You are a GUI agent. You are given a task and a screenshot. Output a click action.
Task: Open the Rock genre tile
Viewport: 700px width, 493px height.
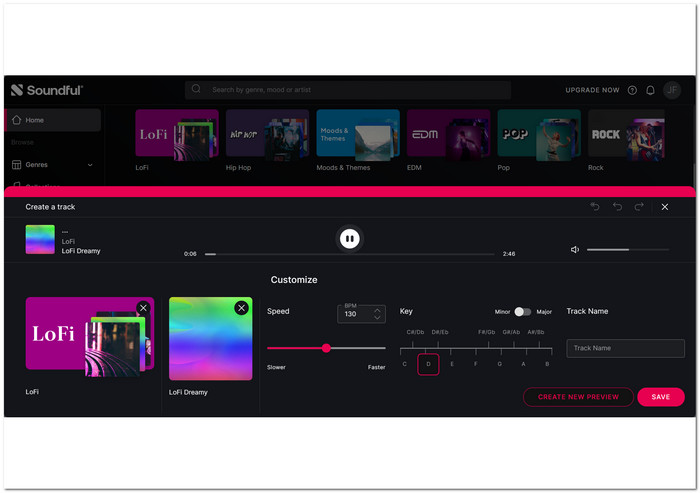pyautogui.click(x=626, y=135)
